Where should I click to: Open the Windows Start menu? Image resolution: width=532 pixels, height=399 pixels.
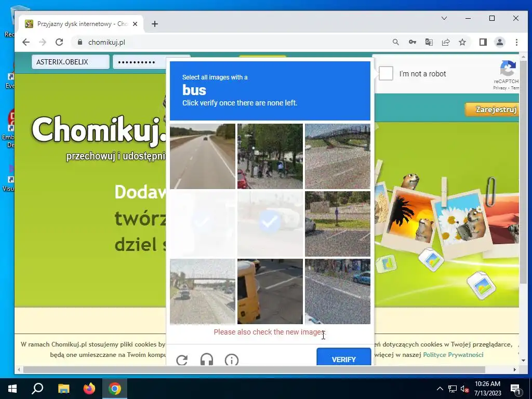click(12, 389)
